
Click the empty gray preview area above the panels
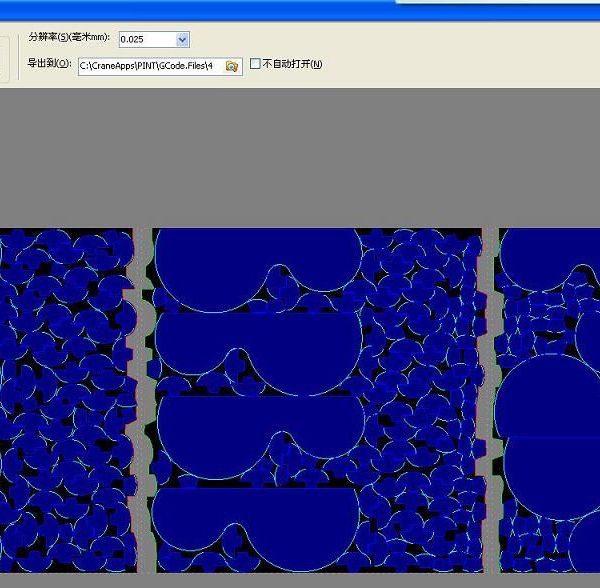pos(300,158)
